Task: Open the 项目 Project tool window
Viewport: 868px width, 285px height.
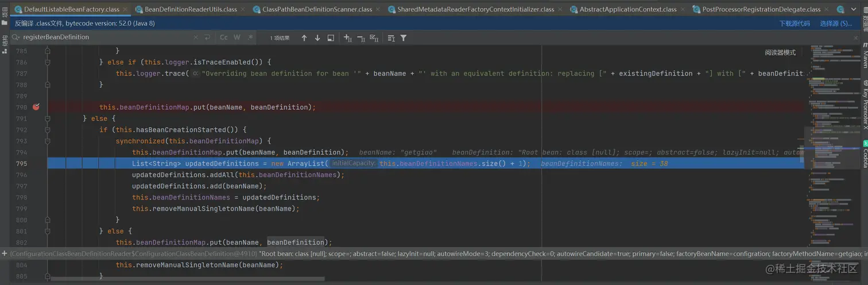Action: point(5,15)
